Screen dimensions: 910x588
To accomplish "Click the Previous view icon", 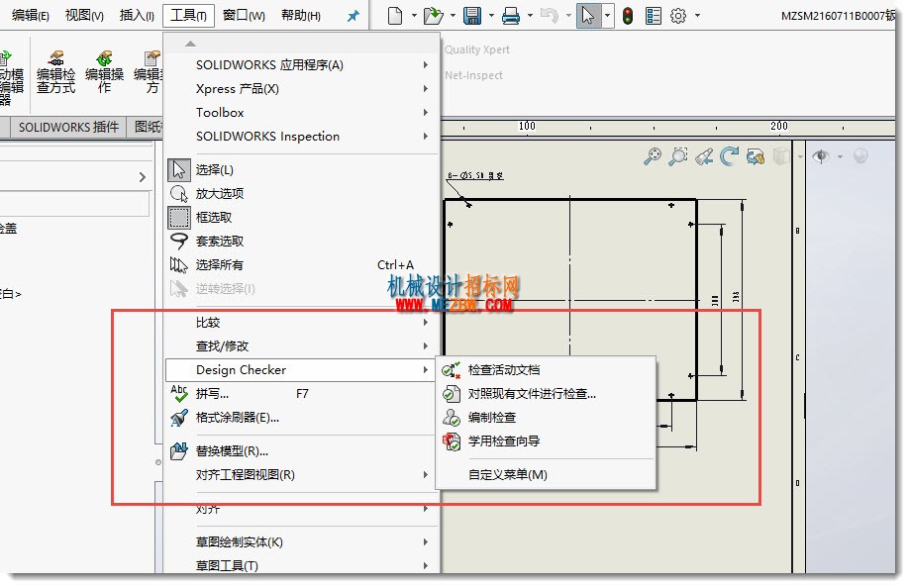I will [x=704, y=156].
